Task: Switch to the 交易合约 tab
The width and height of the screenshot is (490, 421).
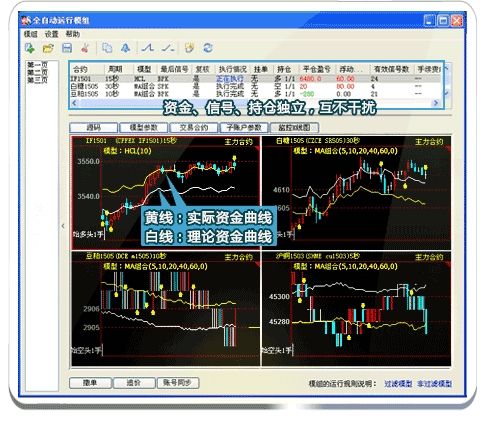Action: [x=194, y=128]
